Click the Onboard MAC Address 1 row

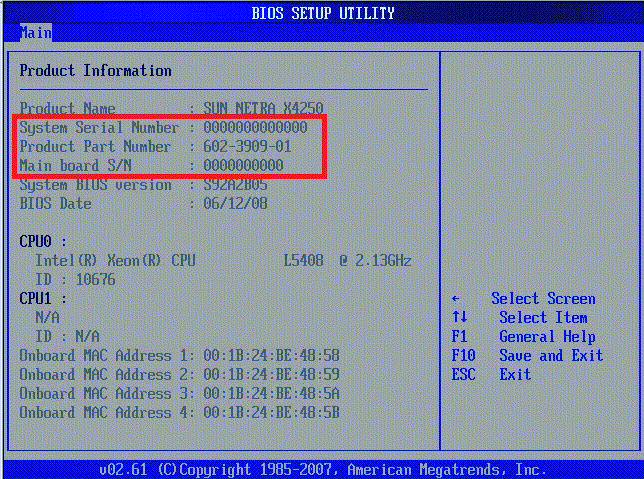coord(179,356)
